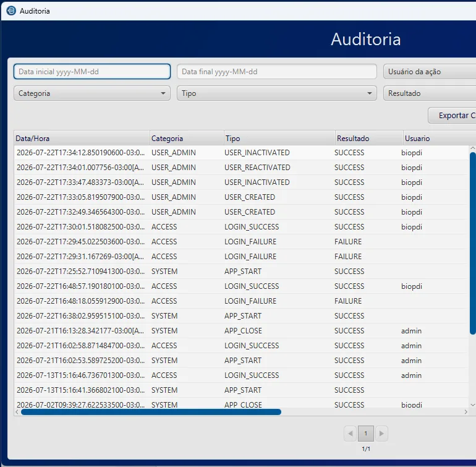Click the scroll-up arrow of the table scrollbar
Viewport: 476px width, 467px height.
click(x=473, y=148)
